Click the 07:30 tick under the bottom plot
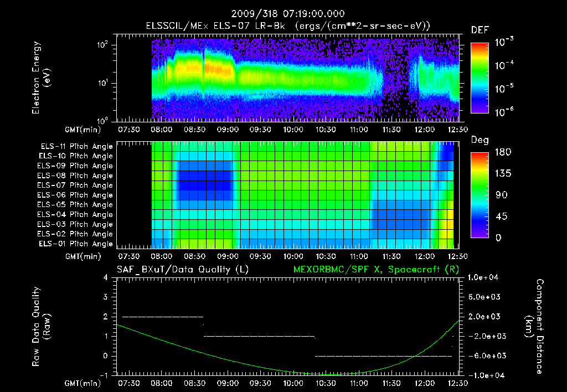 pyautogui.click(x=128, y=383)
